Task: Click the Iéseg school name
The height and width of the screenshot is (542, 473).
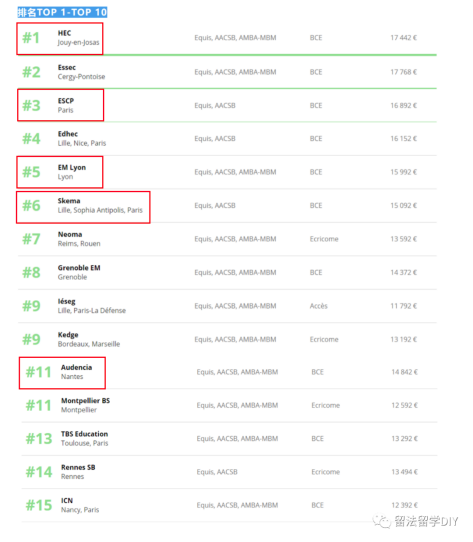Action: click(x=66, y=301)
